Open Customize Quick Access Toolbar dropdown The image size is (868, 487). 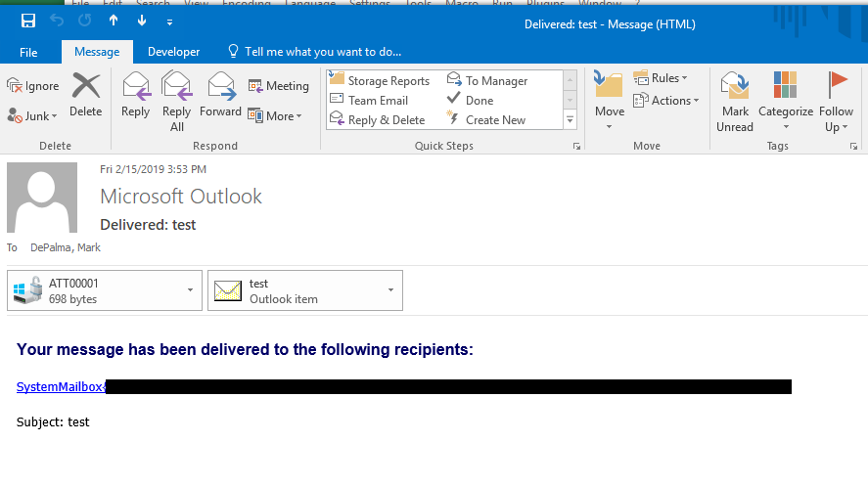click(169, 22)
